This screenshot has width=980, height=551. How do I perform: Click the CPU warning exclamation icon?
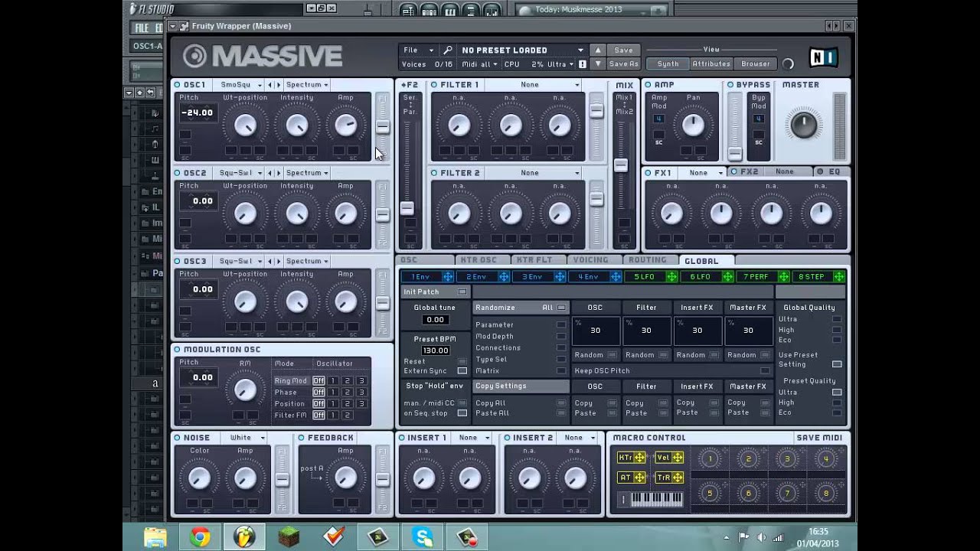583,64
